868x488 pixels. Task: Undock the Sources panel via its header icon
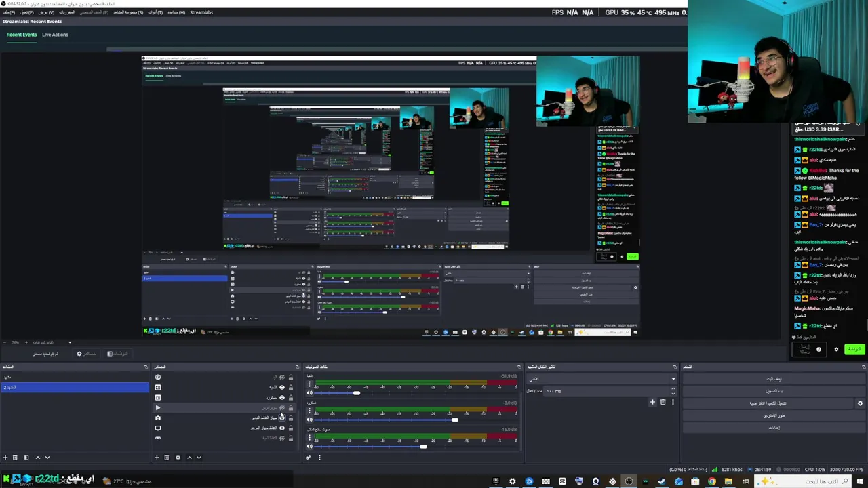pyautogui.click(x=296, y=367)
